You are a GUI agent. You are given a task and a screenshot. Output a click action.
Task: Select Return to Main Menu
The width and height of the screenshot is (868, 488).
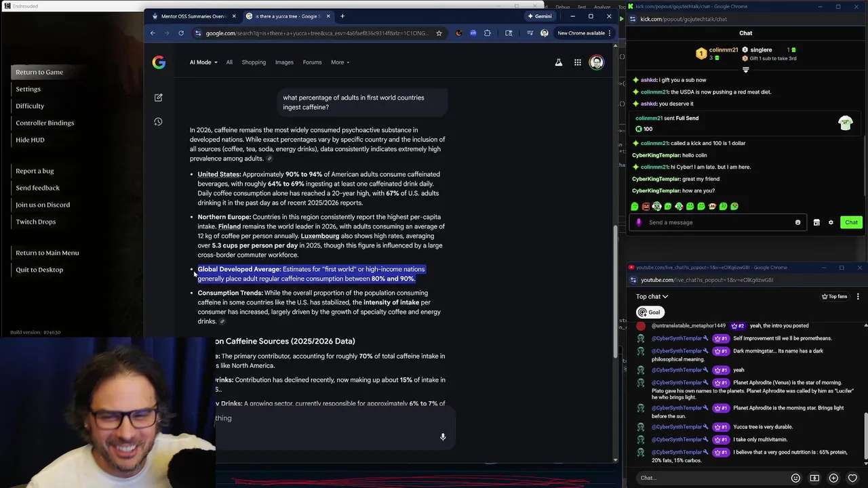pos(47,253)
